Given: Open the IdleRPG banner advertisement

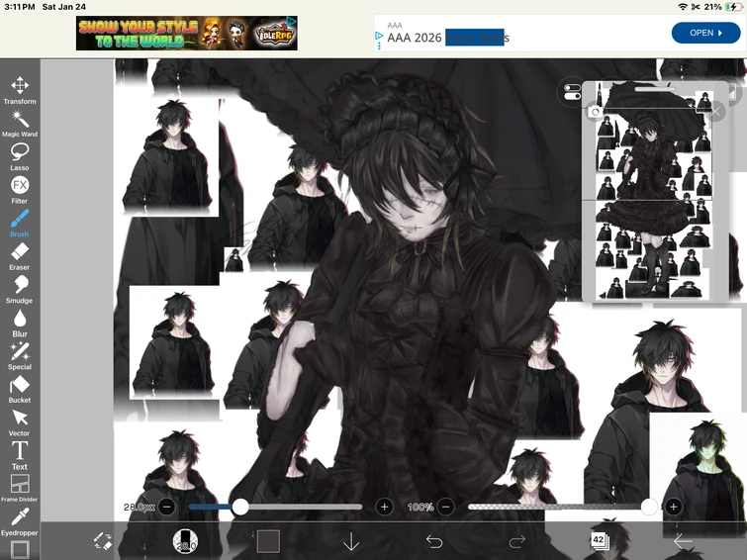Looking at the screenshot, I should pyautogui.click(x=187, y=34).
